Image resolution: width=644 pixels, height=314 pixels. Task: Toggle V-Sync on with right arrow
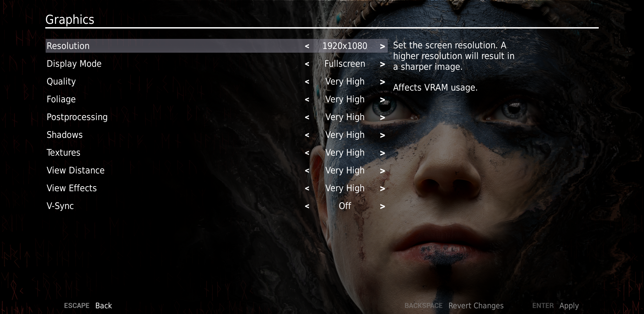pos(382,206)
